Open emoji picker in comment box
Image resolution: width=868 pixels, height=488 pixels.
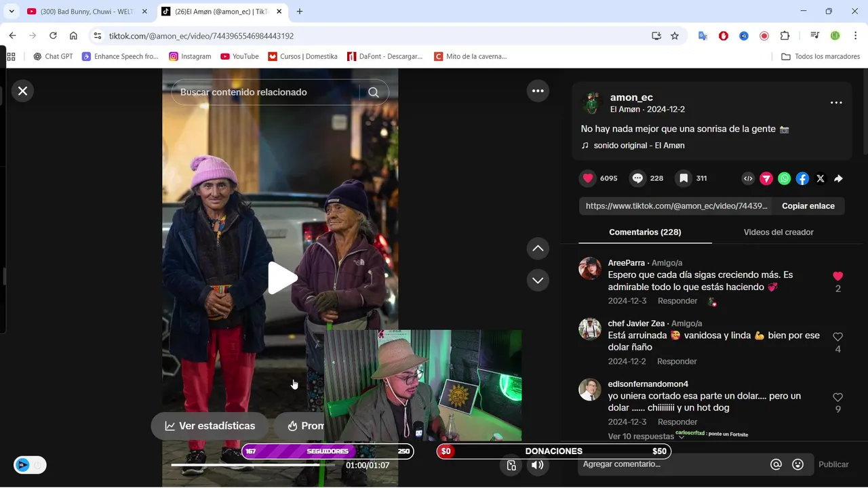coord(798,464)
